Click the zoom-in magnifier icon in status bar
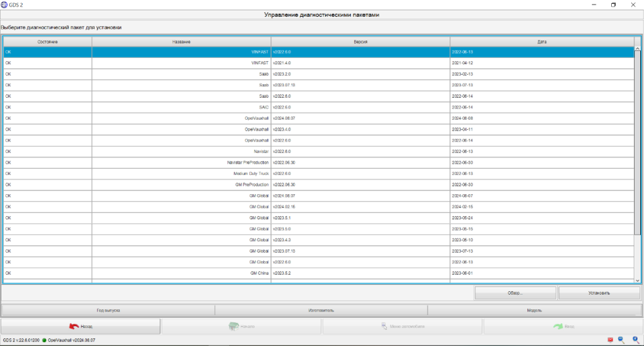 [x=636, y=340]
